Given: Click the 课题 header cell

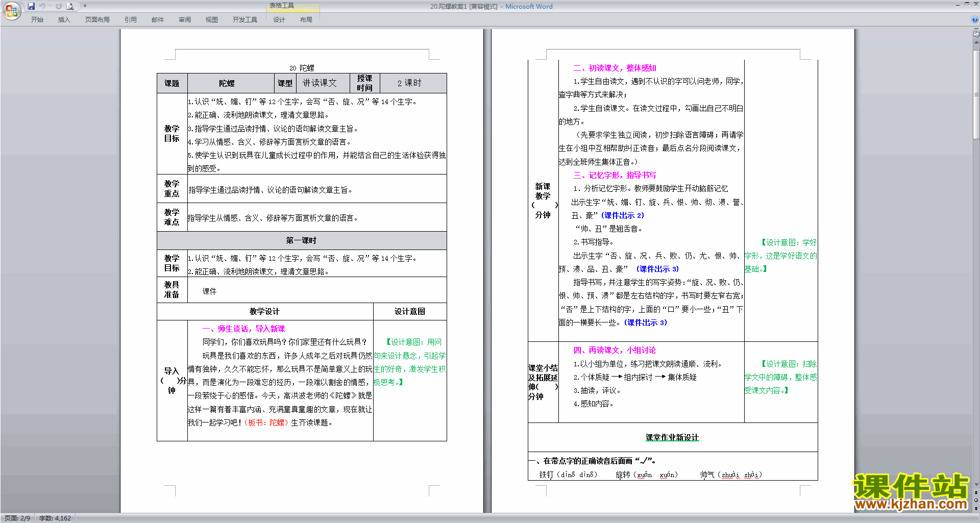Looking at the screenshot, I should click(172, 83).
